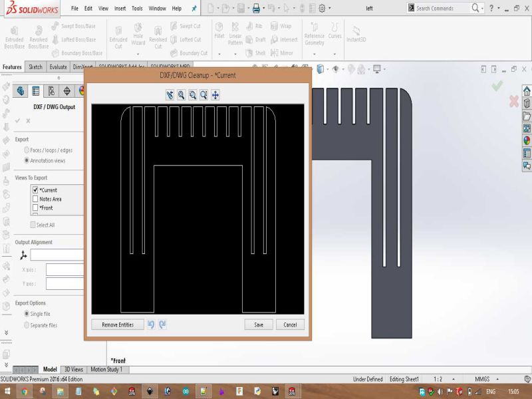Open Appearances color ball in task pane

tap(527, 140)
